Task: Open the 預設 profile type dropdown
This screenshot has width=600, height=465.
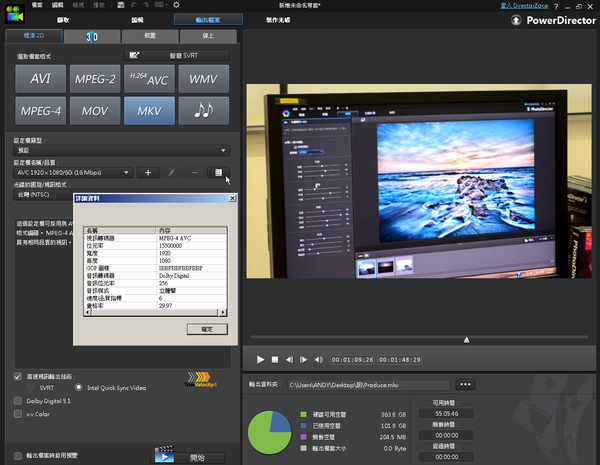Action: pos(225,150)
